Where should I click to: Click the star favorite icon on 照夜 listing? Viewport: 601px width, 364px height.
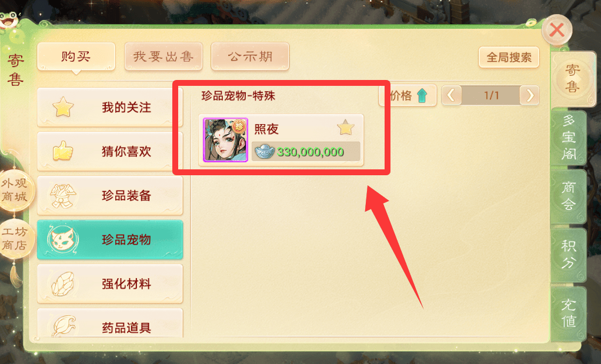coord(345,128)
